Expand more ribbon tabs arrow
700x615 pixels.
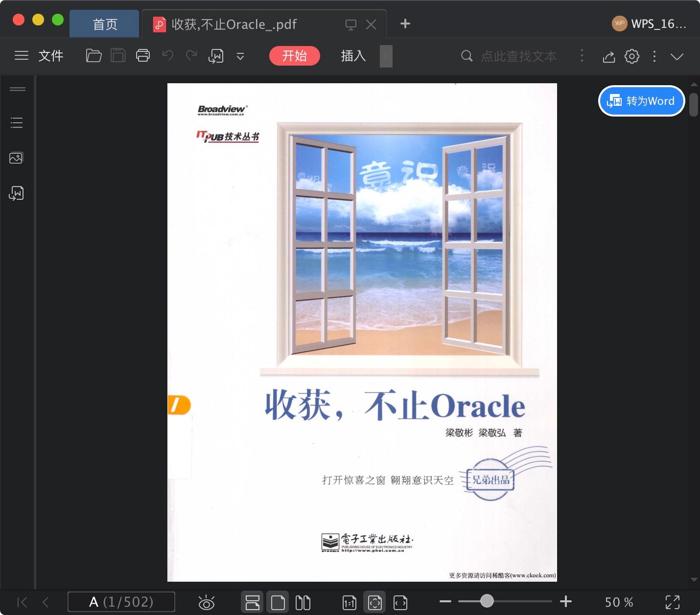(386, 56)
